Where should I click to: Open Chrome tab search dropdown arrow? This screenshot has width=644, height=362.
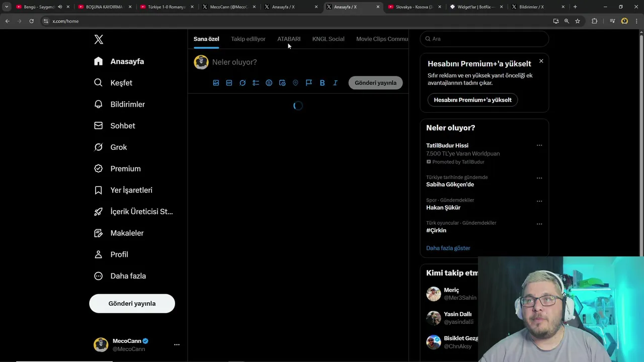coord(7,7)
